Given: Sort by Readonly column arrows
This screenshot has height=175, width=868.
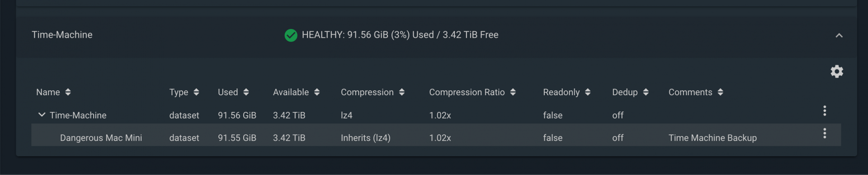Looking at the screenshot, I should coord(588,92).
